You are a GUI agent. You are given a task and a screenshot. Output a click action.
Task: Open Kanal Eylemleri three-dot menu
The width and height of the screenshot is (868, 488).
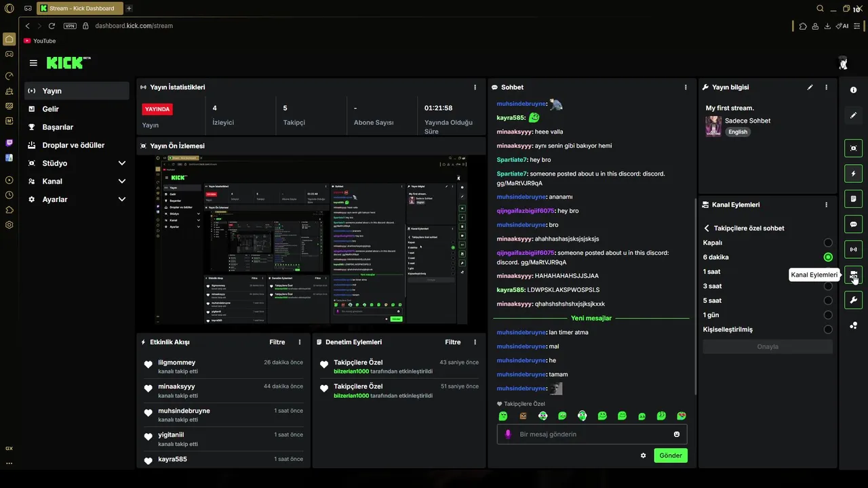(x=826, y=205)
